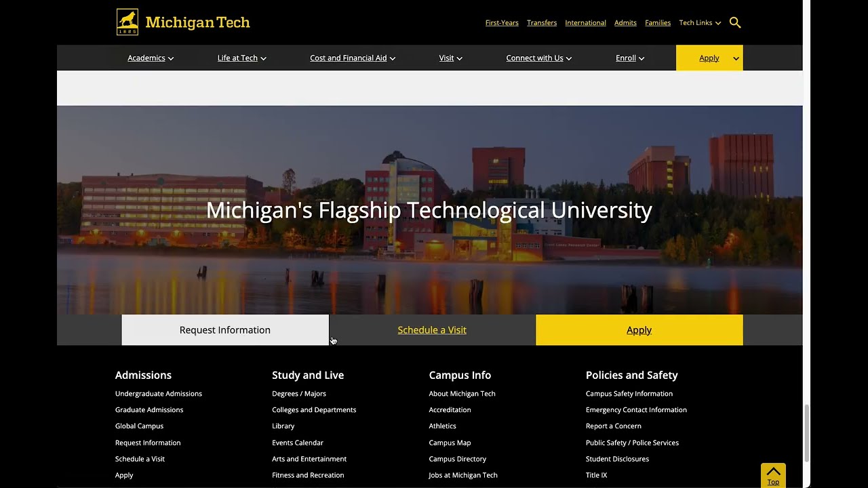
Task: Go to Fitness and Recreation
Action: click(x=308, y=475)
